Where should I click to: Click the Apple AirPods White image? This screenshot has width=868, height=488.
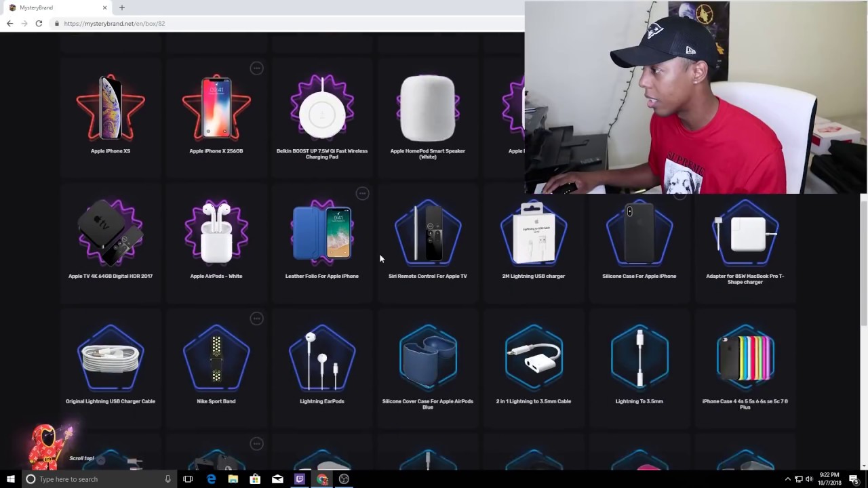point(216,232)
